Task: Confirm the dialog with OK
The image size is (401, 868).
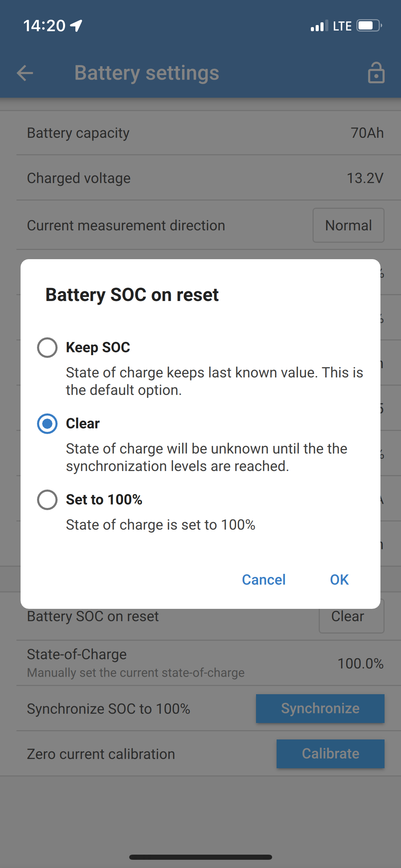Action: coord(339,580)
